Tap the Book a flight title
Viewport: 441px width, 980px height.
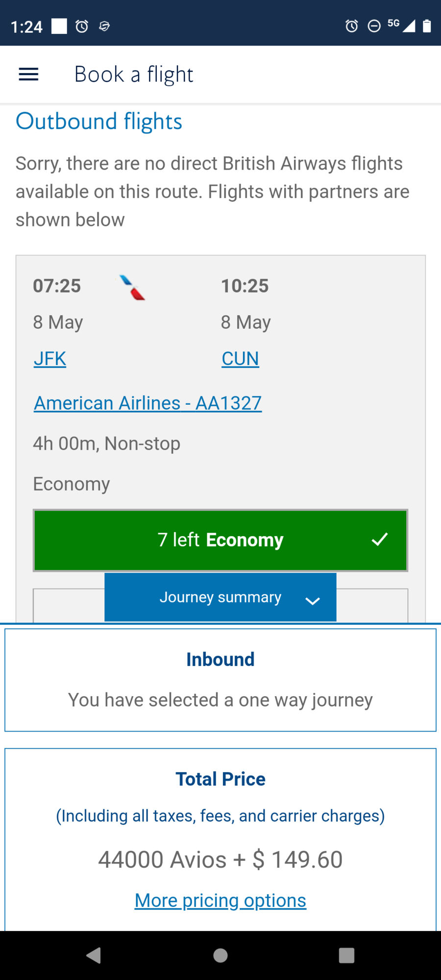[134, 74]
